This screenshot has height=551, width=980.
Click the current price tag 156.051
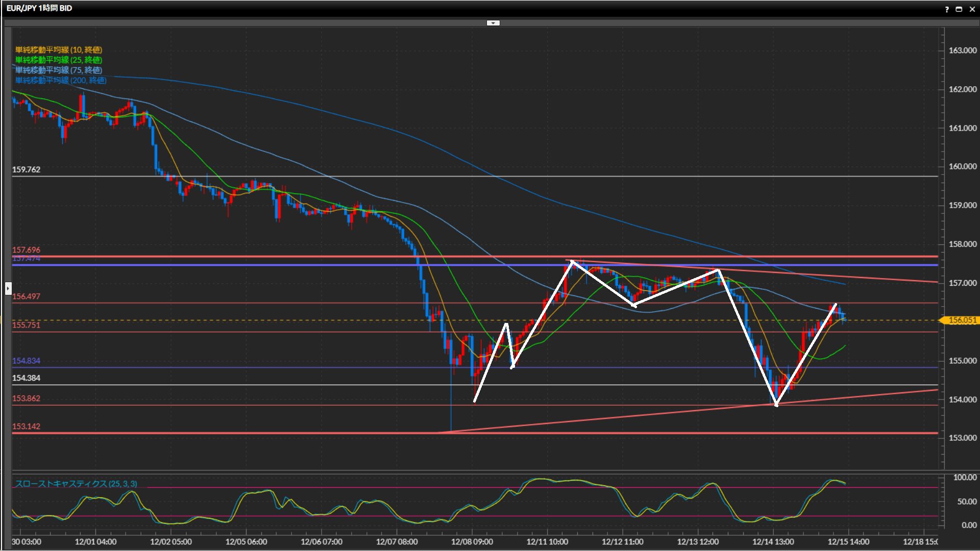tap(962, 320)
